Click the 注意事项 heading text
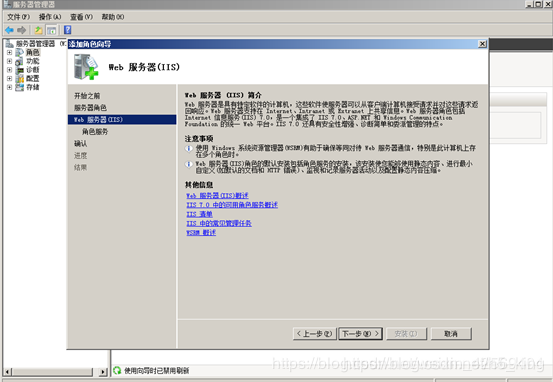Screen dimensions: 553x382 pyautogui.click(x=199, y=139)
